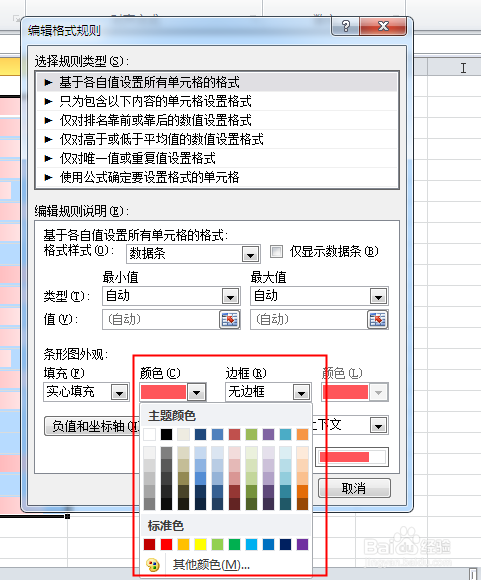The width and height of the screenshot is (481, 580).
Task: Pick orange theme color swatch in top row
Action: [x=302, y=434]
